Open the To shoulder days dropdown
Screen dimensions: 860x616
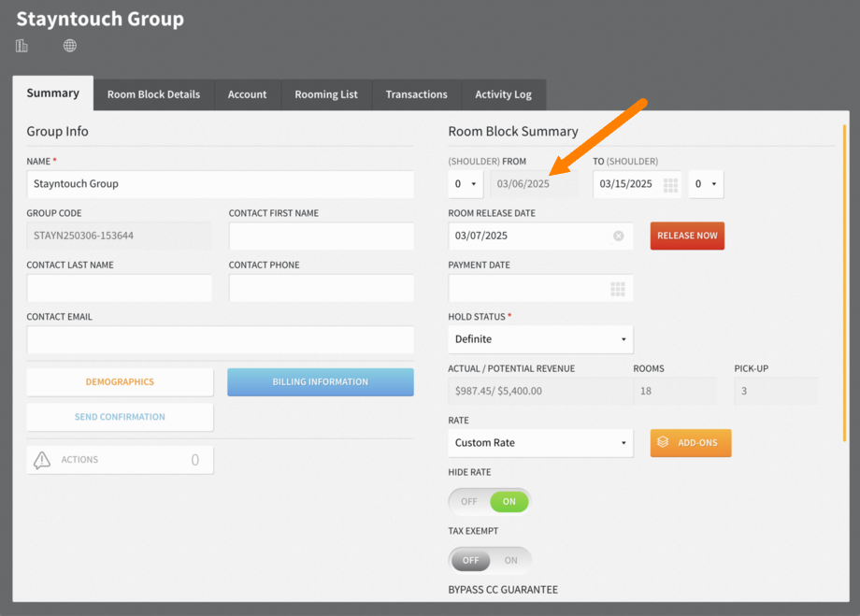click(706, 184)
